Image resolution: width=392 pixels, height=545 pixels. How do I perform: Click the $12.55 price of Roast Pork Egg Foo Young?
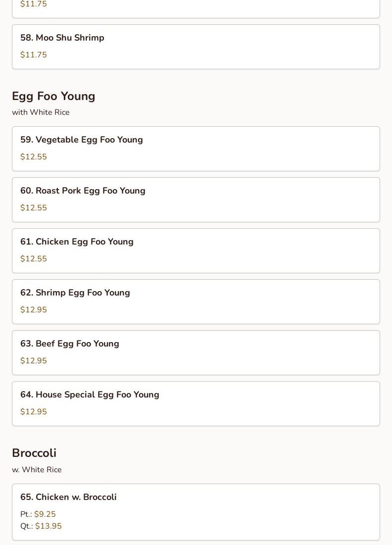pyautogui.click(x=34, y=208)
